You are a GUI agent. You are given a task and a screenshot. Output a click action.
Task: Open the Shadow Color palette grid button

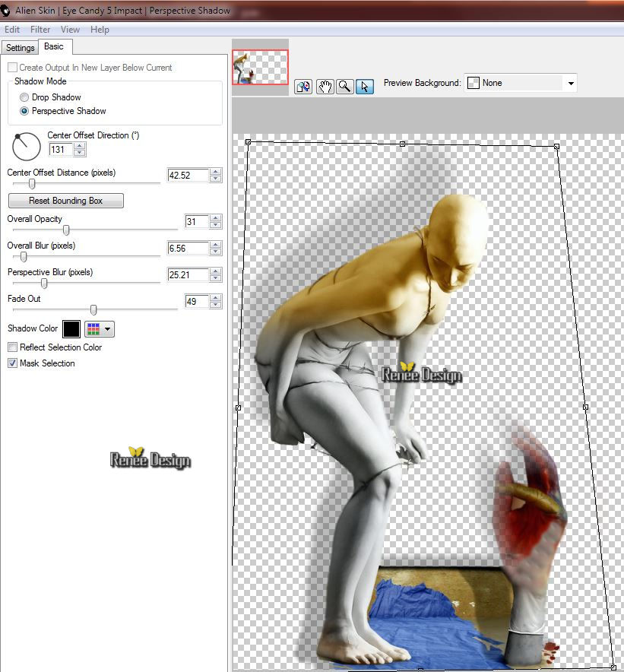[x=100, y=329]
